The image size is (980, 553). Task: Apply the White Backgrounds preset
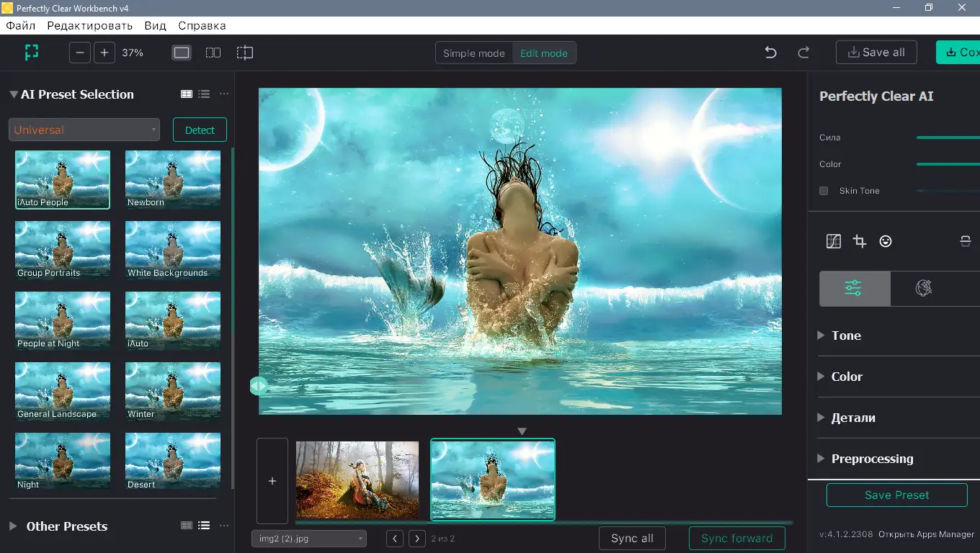[173, 250]
